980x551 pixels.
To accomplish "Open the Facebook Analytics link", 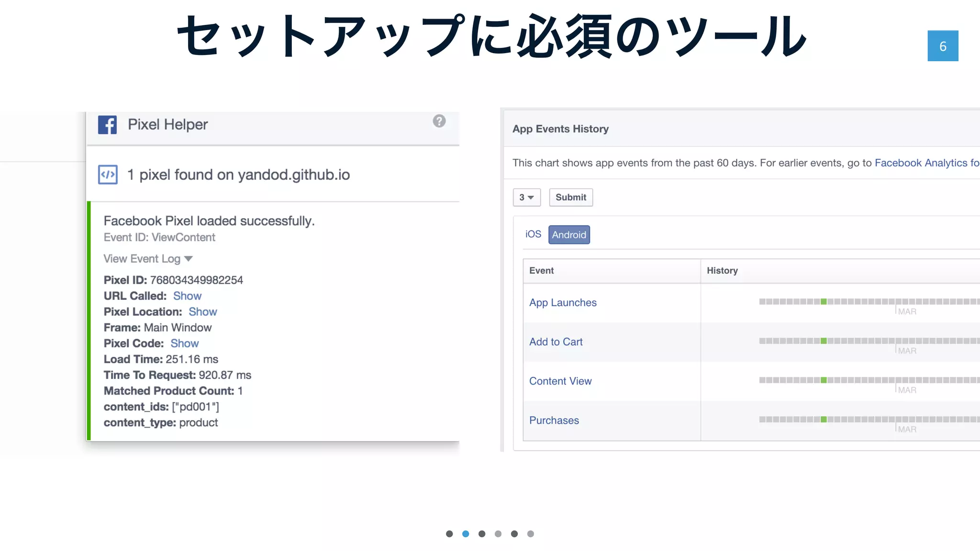I will [x=927, y=163].
